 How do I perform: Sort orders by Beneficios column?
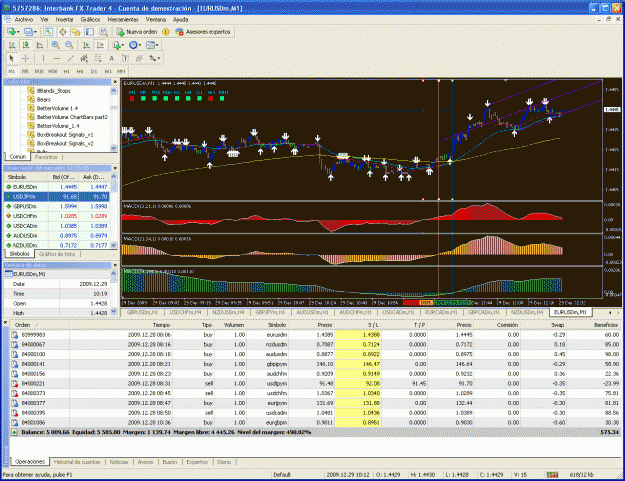(x=605, y=325)
